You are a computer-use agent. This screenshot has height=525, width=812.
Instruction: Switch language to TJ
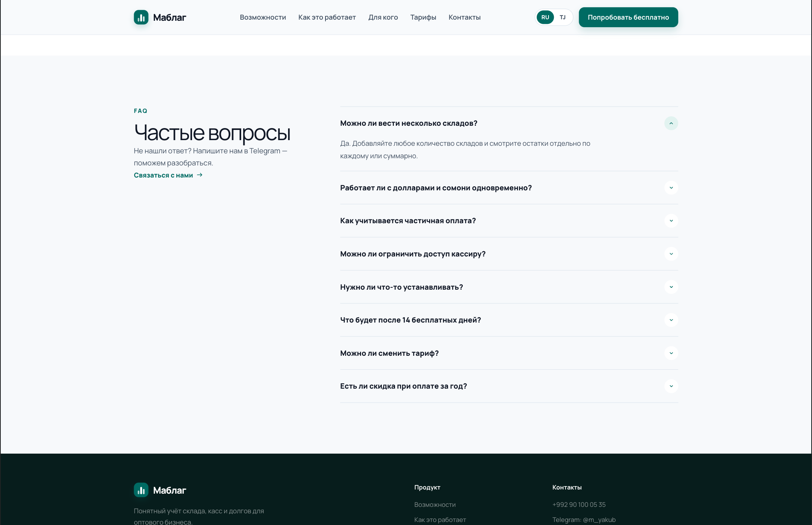(x=563, y=17)
